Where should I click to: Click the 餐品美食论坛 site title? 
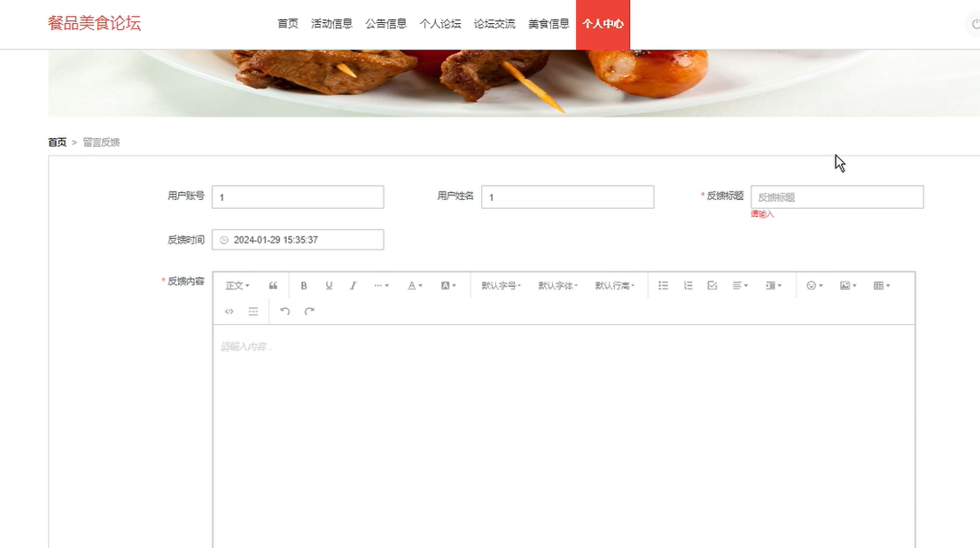pyautogui.click(x=95, y=23)
